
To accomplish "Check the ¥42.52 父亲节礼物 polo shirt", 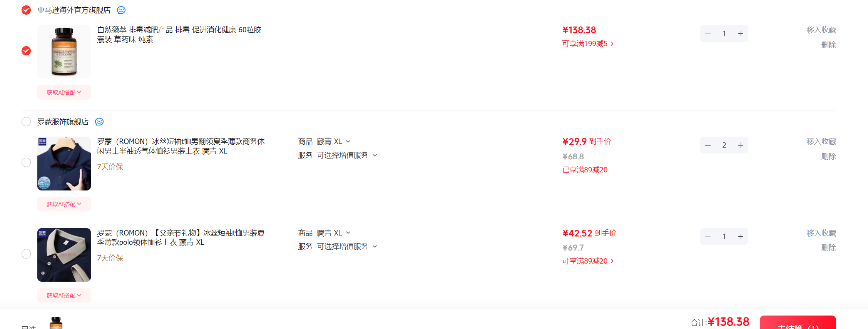I will (26, 254).
